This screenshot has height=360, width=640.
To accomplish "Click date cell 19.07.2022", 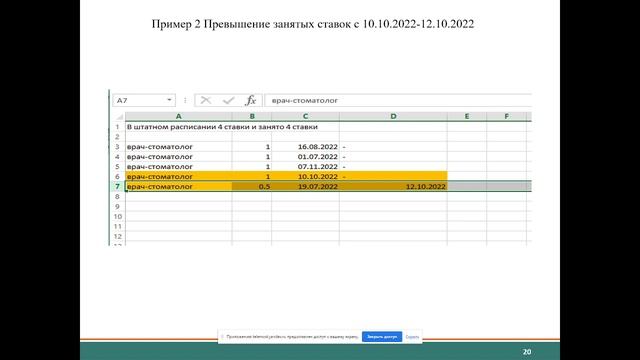I will tap(305, 187).
